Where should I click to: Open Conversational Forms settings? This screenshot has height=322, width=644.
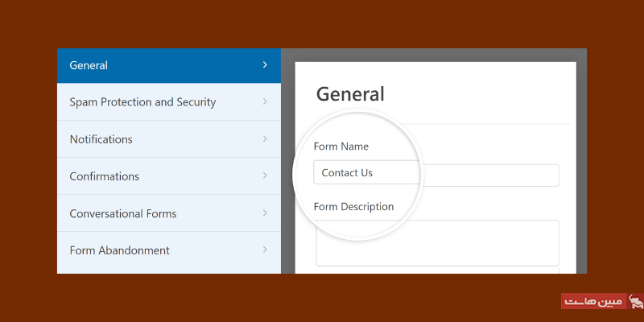point(122,213)
